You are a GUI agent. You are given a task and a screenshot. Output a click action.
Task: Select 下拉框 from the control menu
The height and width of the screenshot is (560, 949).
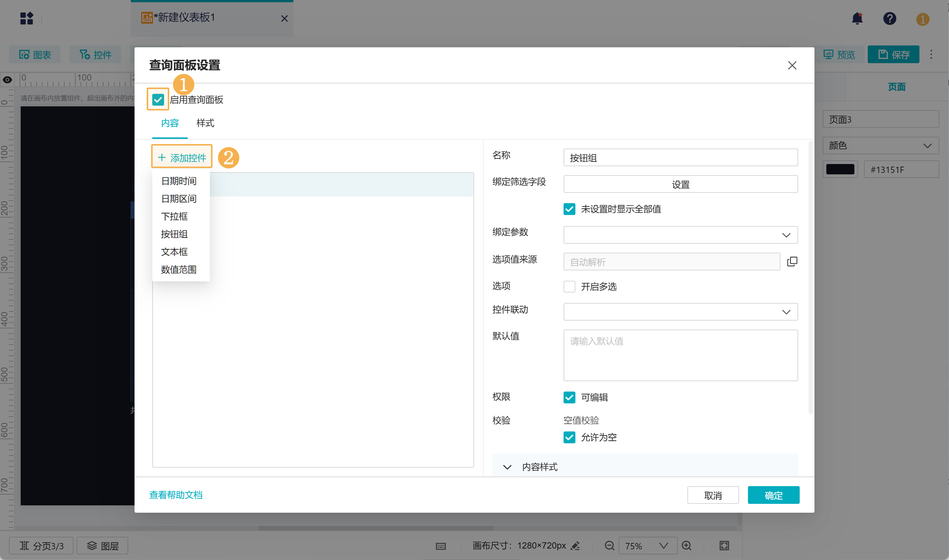click(174, 216)
